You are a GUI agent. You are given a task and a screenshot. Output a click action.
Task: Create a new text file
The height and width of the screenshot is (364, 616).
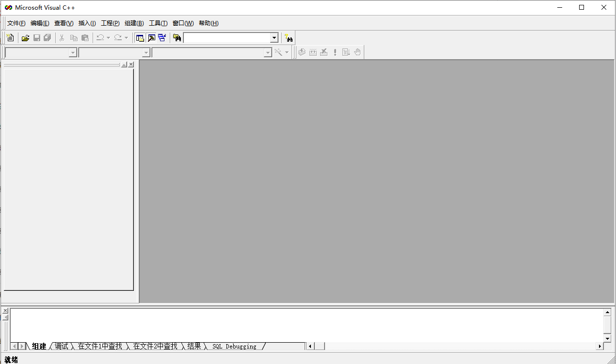pyautogui.click(x=10, y=37)
